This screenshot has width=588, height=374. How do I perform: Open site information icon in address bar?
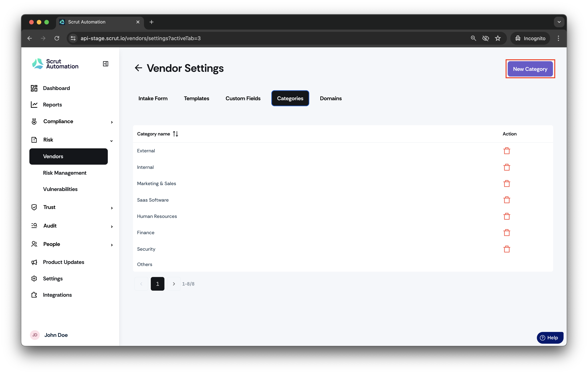[73, 38]
